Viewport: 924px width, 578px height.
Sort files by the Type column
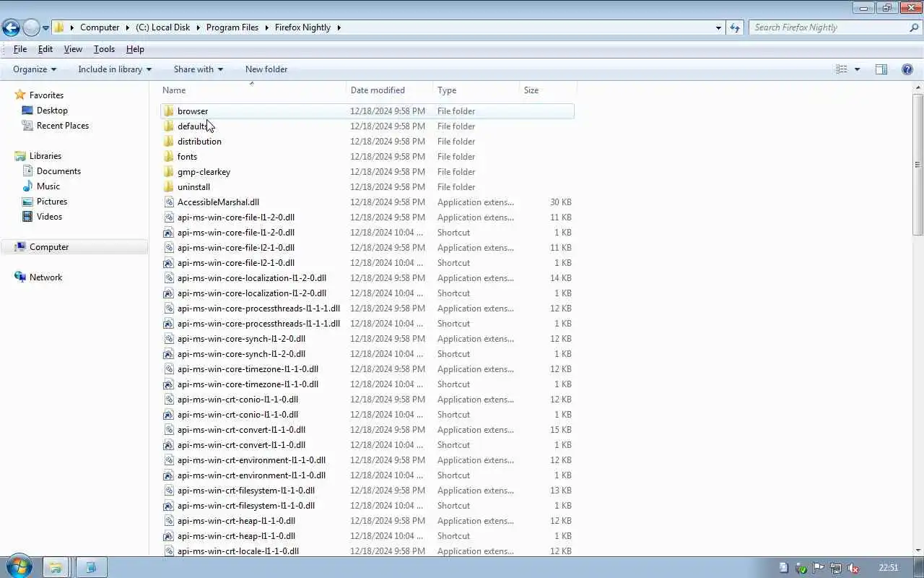click(476, 90)
